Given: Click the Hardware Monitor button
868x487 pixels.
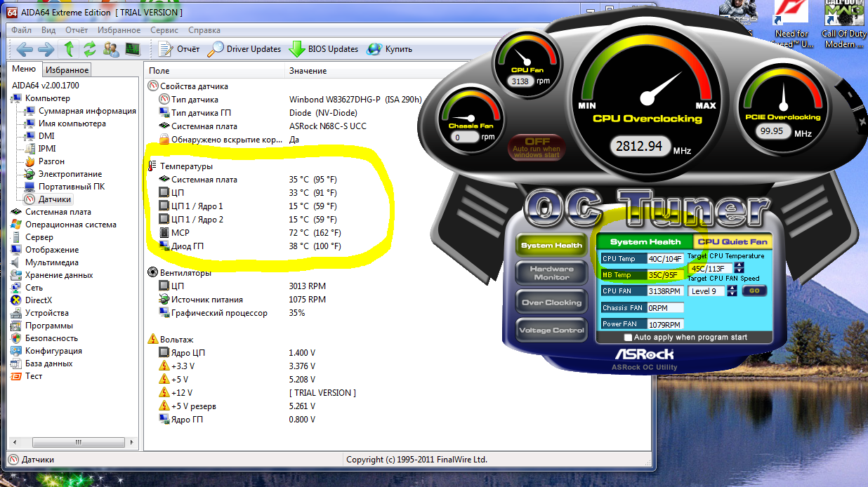Looking at the screenshot, I should (551, 273).
